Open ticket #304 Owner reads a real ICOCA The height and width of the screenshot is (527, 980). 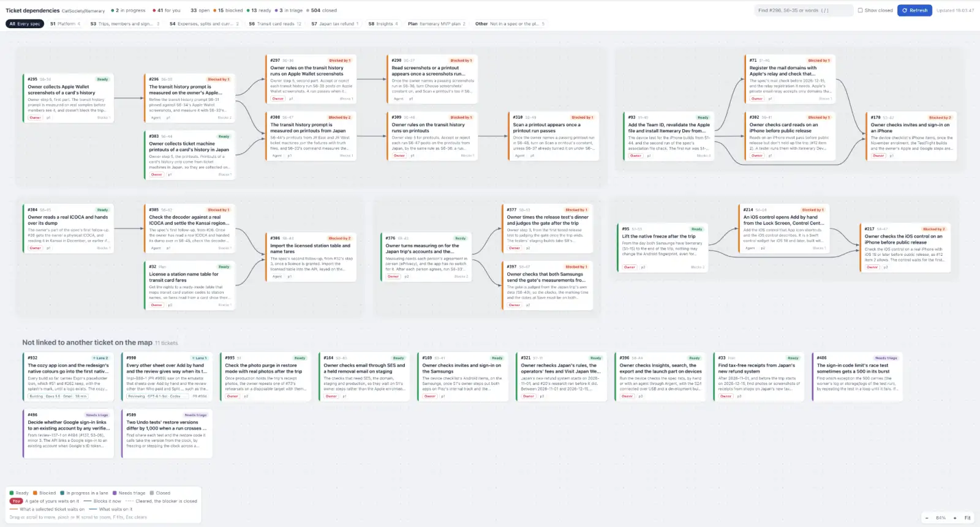click(x=67, y=229)
